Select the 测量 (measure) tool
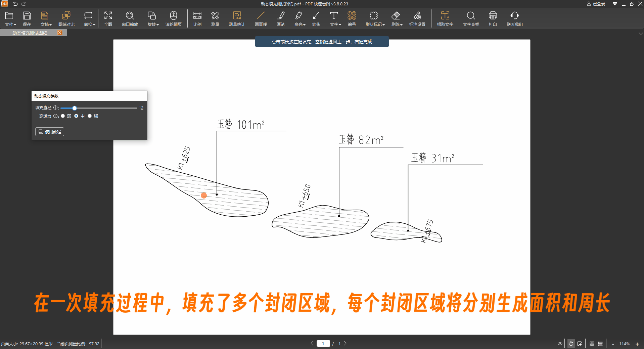Screen dimensions: 644x349 (215, 18)
